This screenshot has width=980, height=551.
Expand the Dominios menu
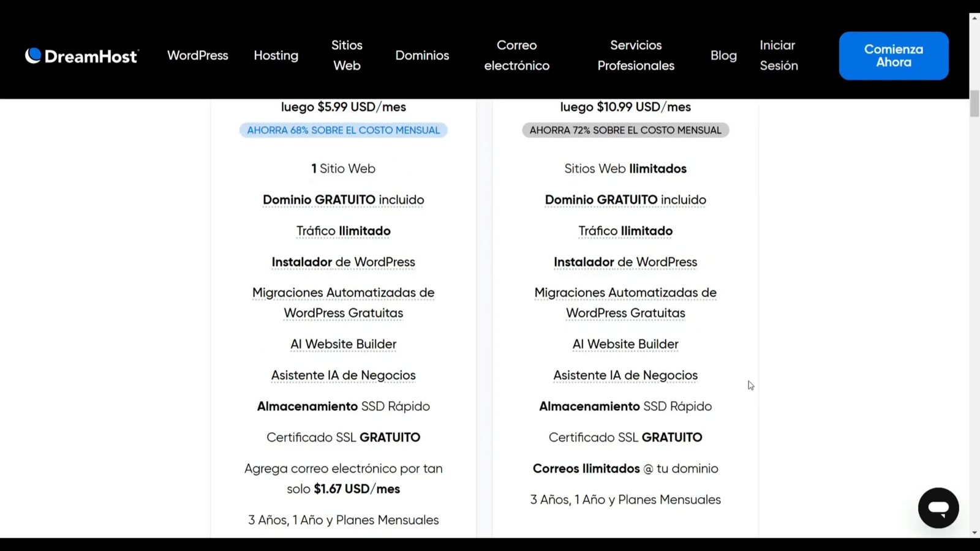coord(422,55)
